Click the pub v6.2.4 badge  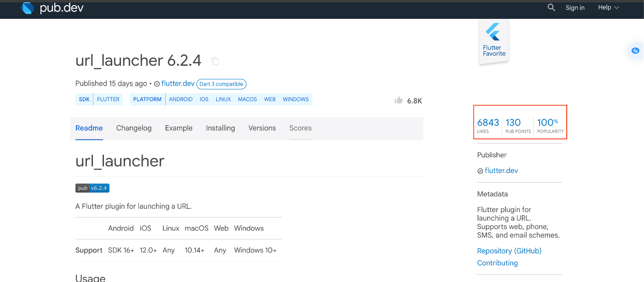(x=92, y=188)
